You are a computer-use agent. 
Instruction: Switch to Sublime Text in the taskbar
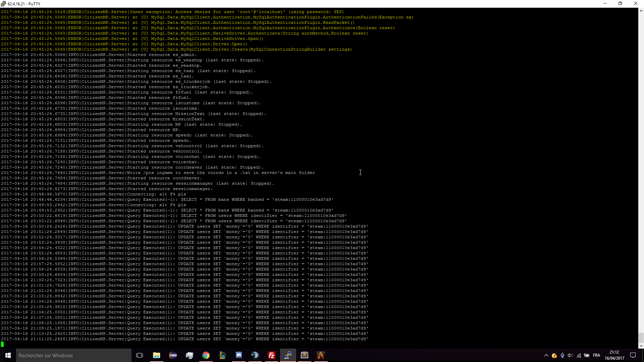click(x=305, y=355)
